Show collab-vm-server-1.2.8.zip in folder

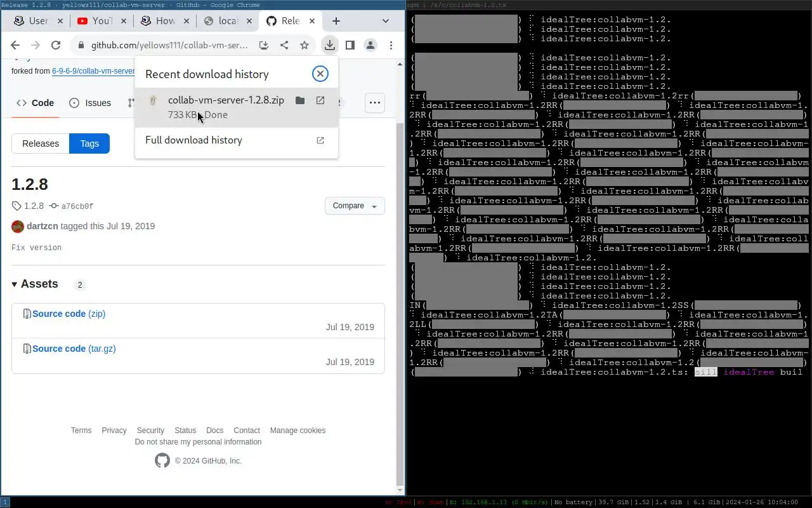(300, 100)
